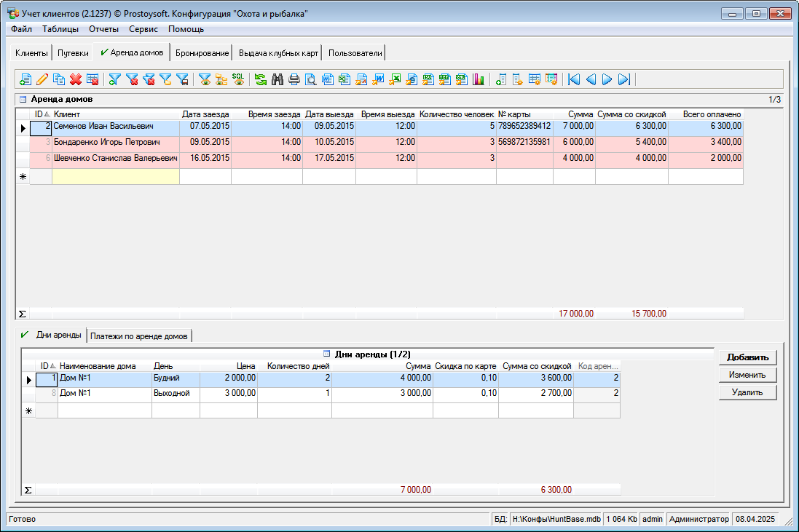Click the export to CSV icon
Image resolution: width=799 pixels, height=532 pixels.
(428, 79)
